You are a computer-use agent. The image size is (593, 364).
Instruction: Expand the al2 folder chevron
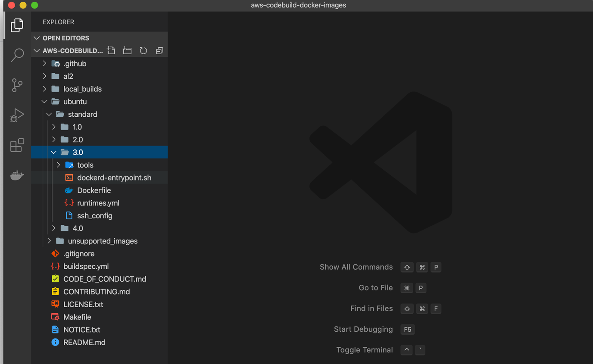click(44, 76)
